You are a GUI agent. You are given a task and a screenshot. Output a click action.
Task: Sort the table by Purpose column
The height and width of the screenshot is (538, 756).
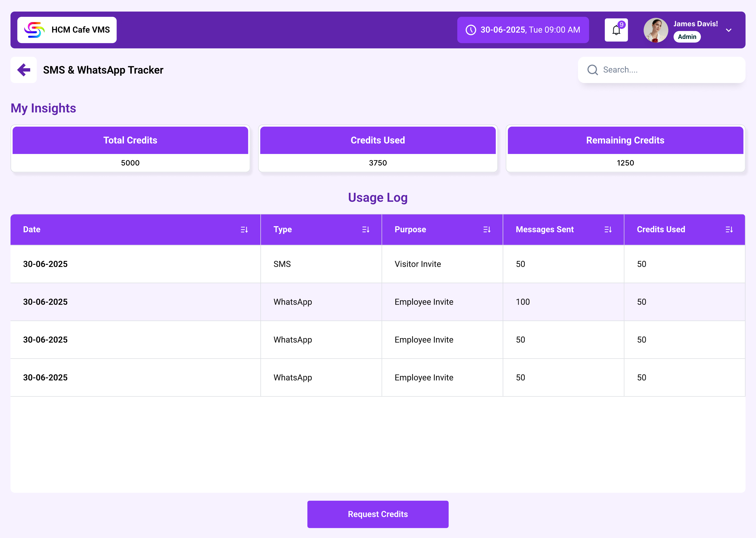[487, 230]
